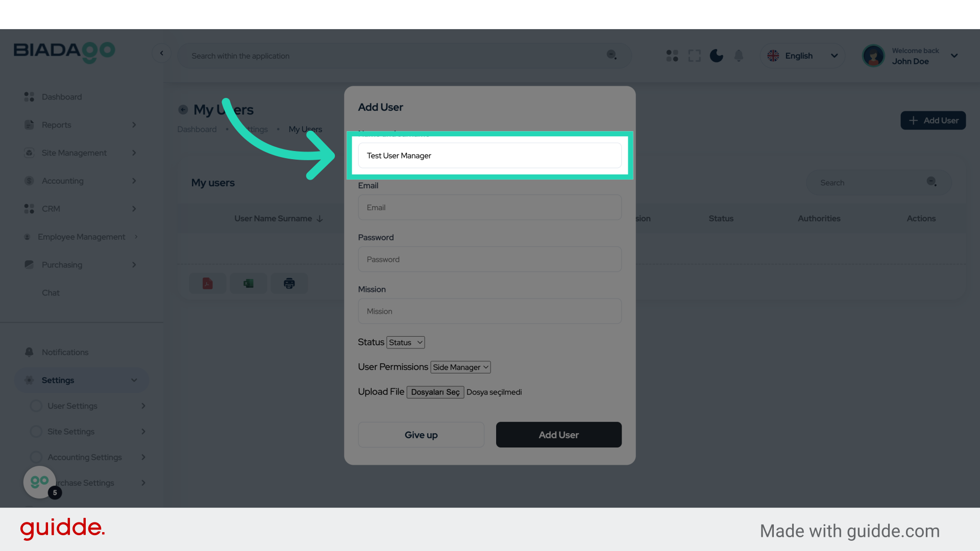Choose files via Dosyaları Seç
This screenshot has width=980, height=551.
[435, 392]
